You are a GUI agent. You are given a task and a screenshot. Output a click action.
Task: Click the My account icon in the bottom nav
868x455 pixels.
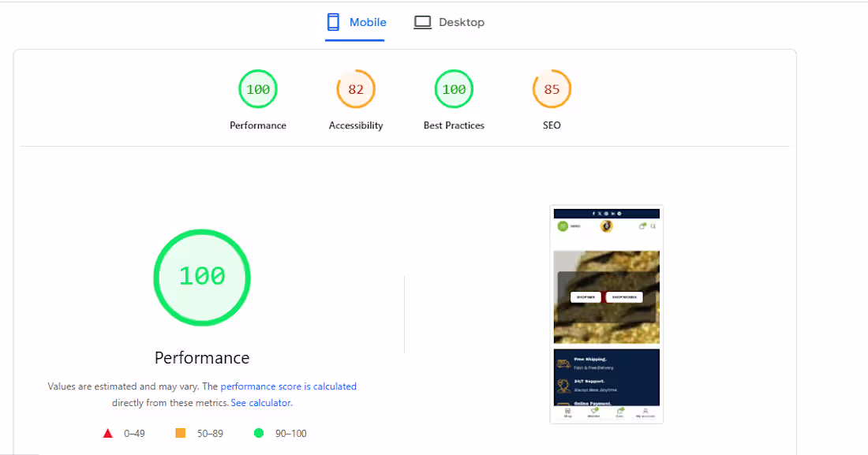(645, 411)
